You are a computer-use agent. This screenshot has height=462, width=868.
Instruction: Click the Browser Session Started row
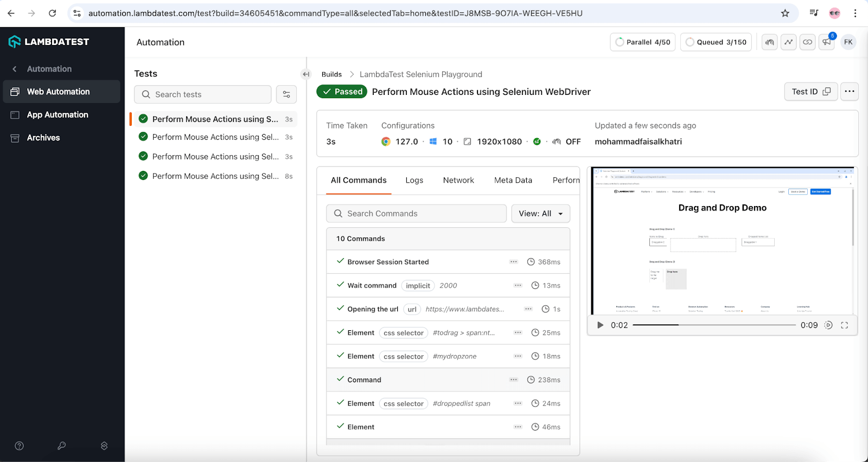coord(448,262)
